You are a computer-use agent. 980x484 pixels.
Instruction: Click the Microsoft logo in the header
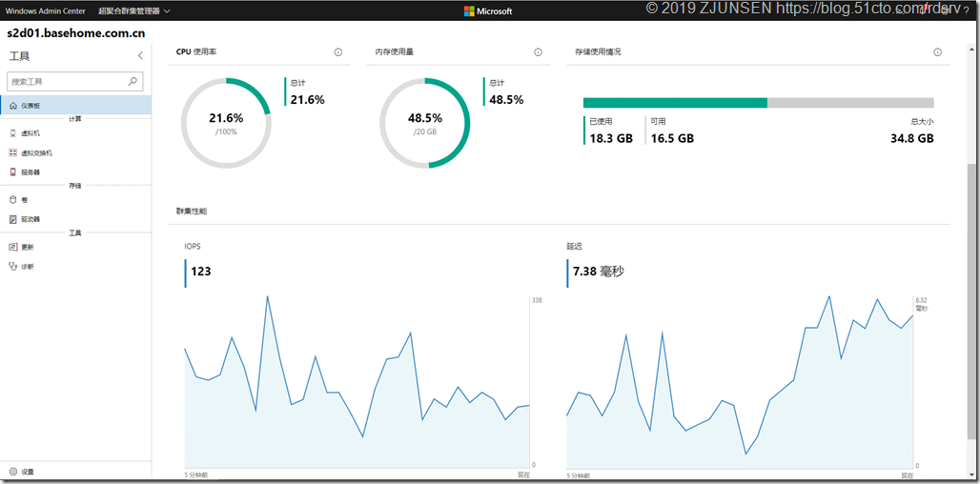tap(488, 10)
